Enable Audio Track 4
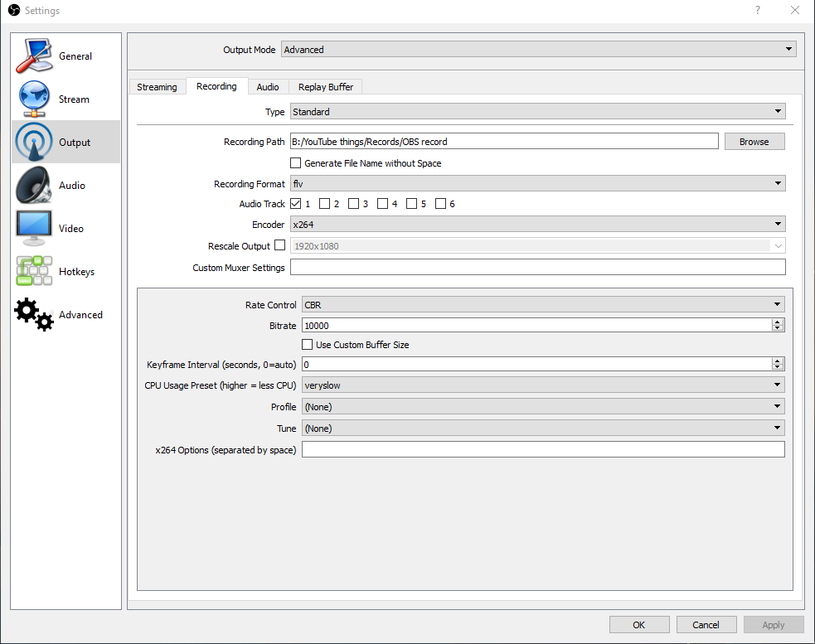 pyautogui.click(x=382, y=203)
